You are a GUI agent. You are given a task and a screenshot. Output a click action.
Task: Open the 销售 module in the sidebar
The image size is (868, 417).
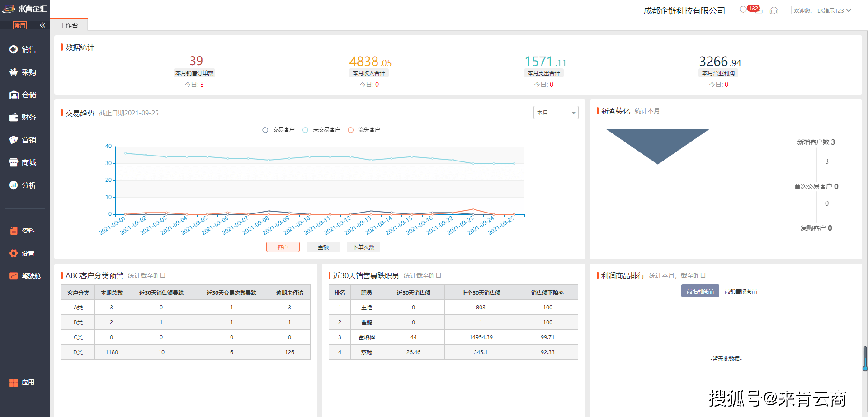coord(24,49)
